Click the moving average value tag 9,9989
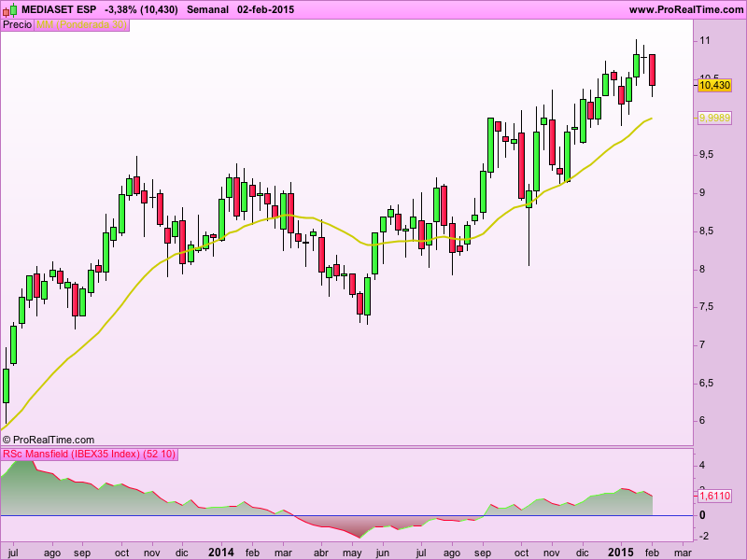The width and height of the screenshot is (747, 560). (714, 118)
